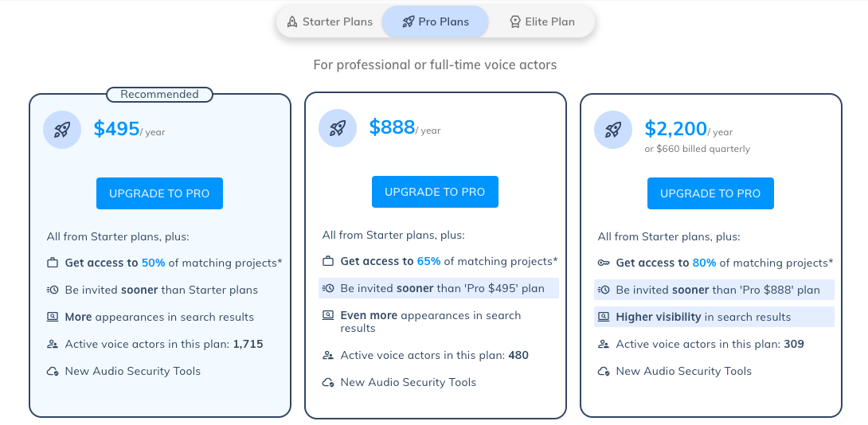Click the rocket icon on $495 plan
Viewport: 868px width, 425px height.
[x=62, y=129]
